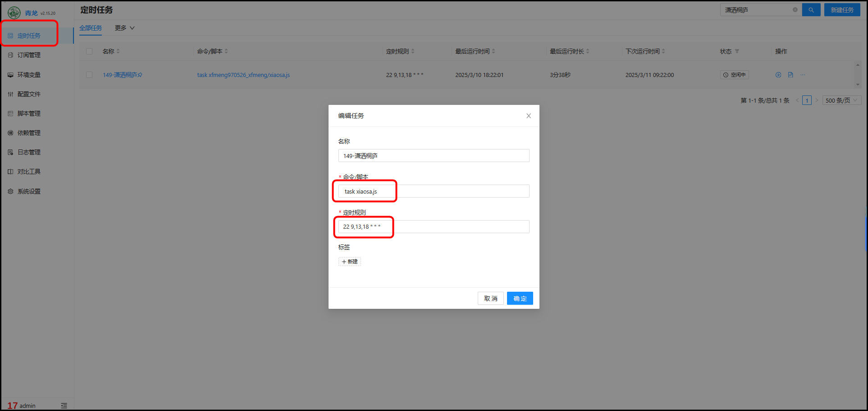
Task: View the log of 149-潇洒桐庐 task
Action: 790,75
